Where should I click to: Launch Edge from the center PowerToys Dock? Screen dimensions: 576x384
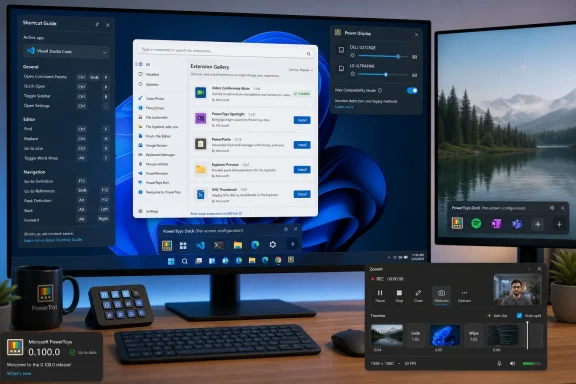point(255,245)
